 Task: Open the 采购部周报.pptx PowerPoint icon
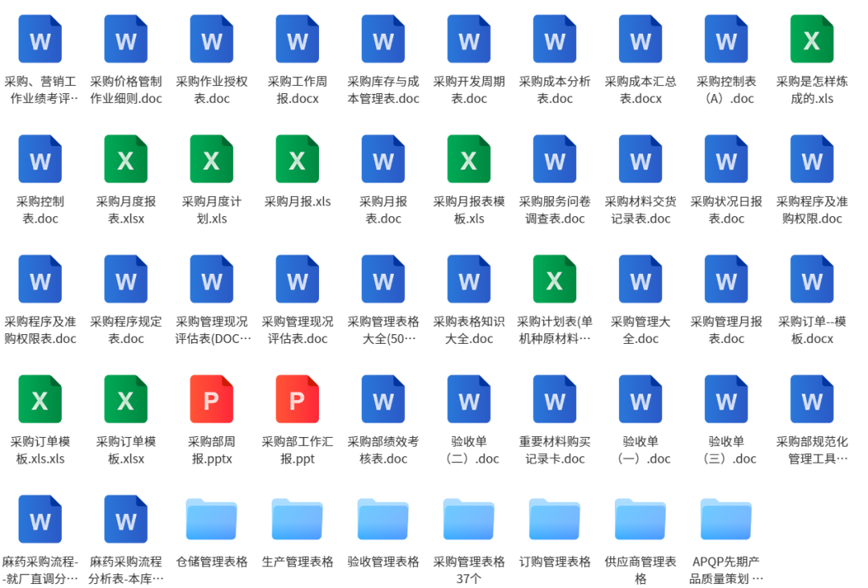[211, 398]
